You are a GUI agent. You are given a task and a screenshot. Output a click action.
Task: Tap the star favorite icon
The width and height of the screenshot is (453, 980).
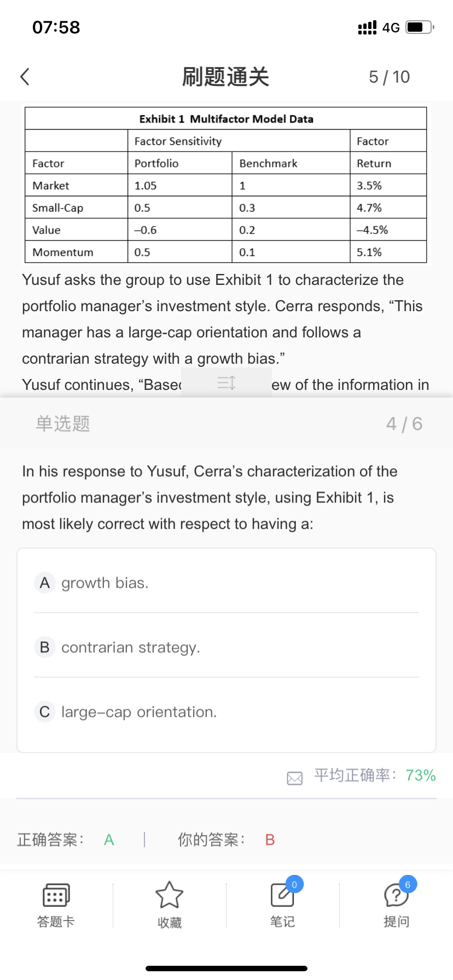pyautogui.click(x=169, y=895)
